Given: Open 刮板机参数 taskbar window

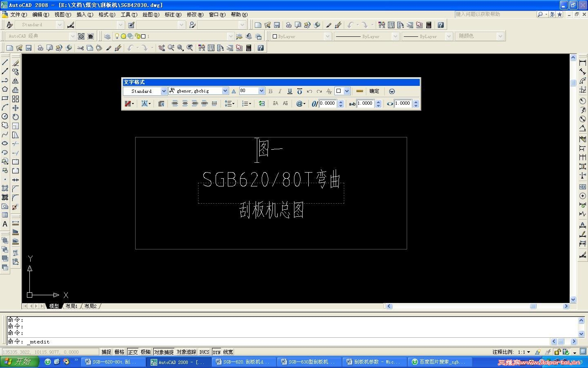Looking at the screenshot, I should pos(375,362).
